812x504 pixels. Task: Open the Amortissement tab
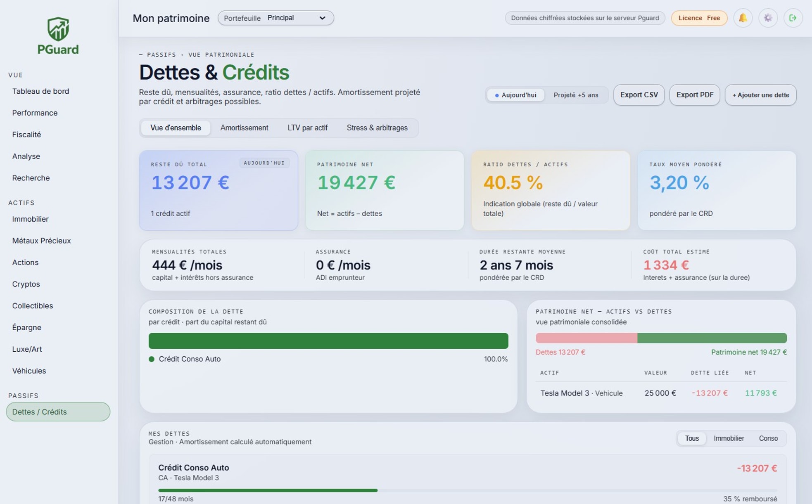click(244, 128)
